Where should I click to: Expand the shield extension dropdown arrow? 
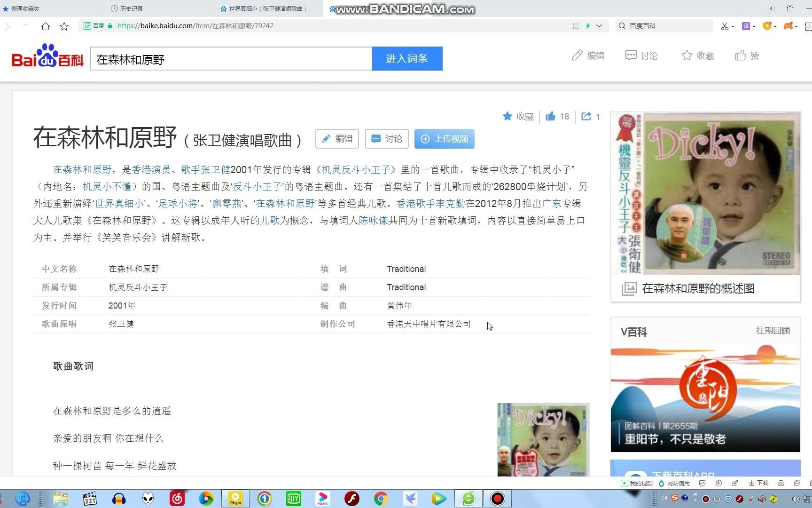(775, 26)
